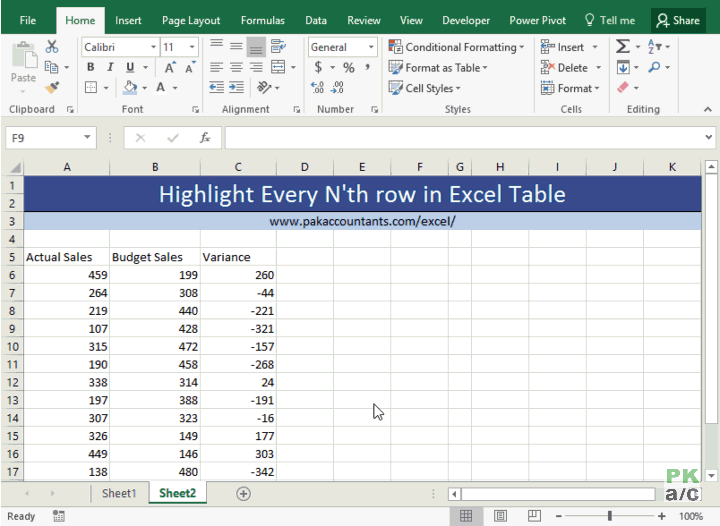Screen dimensions: 720x526
Task: Open the Name Box dropdown arrow
Action: click(x=87, y=137)
